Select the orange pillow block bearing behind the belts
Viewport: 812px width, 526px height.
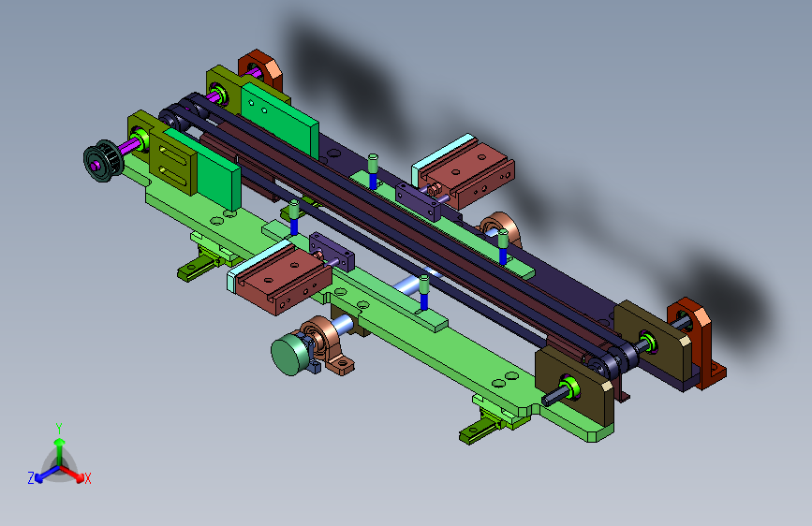coord(501,227)
